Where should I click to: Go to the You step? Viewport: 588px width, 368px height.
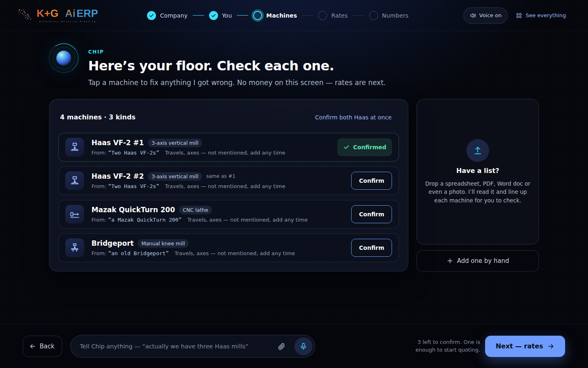tap(220, 16)
